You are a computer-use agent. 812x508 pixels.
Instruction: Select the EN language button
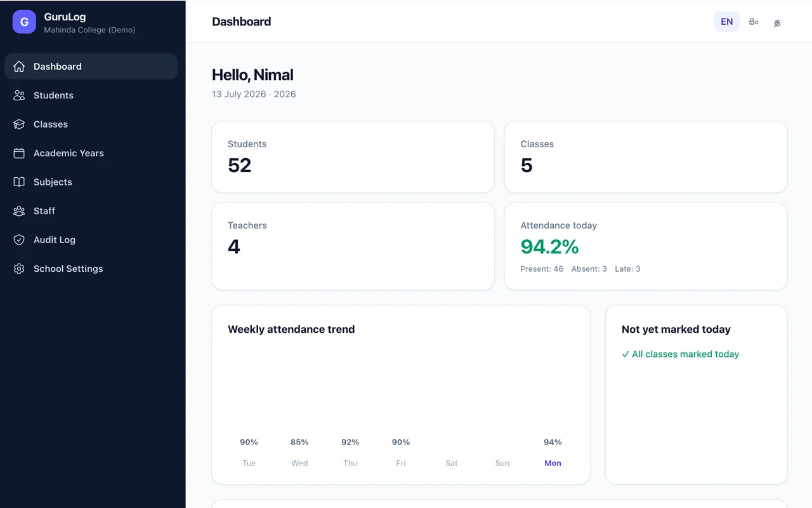pos(727,22)
